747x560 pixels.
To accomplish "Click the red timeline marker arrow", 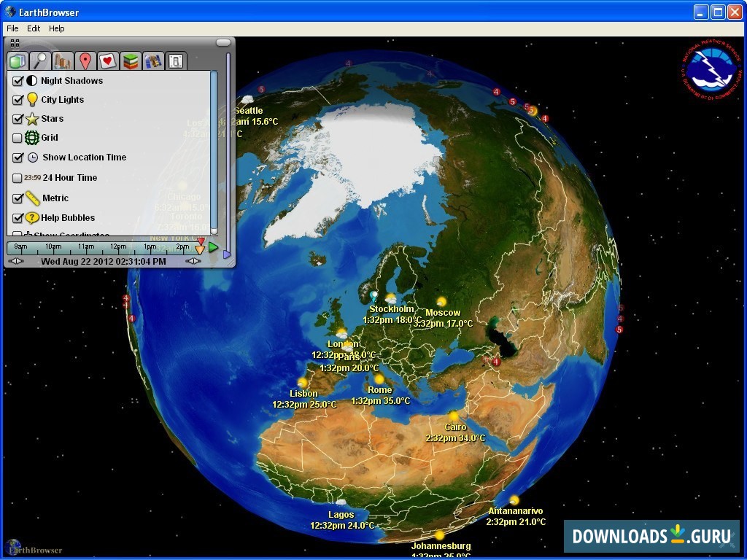I will coord(200,241).
